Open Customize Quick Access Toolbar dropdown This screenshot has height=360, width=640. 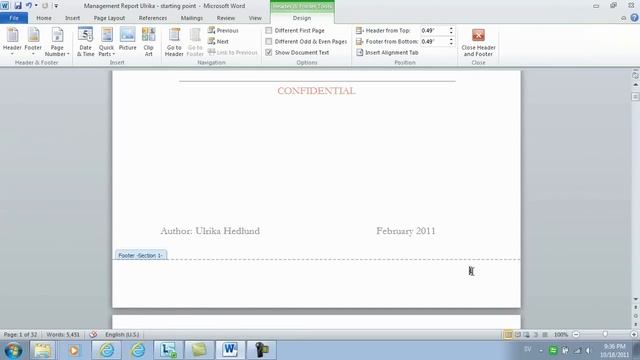[56, 6]
